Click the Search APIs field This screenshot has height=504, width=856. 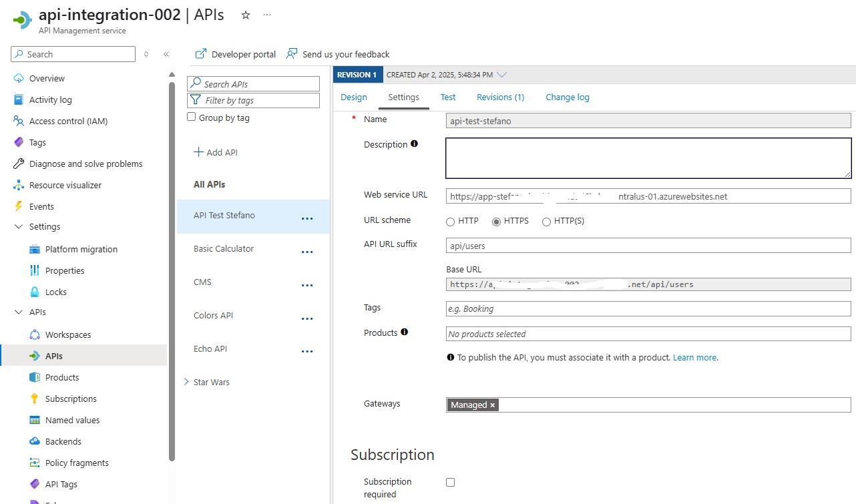click(x=254, y=84)
